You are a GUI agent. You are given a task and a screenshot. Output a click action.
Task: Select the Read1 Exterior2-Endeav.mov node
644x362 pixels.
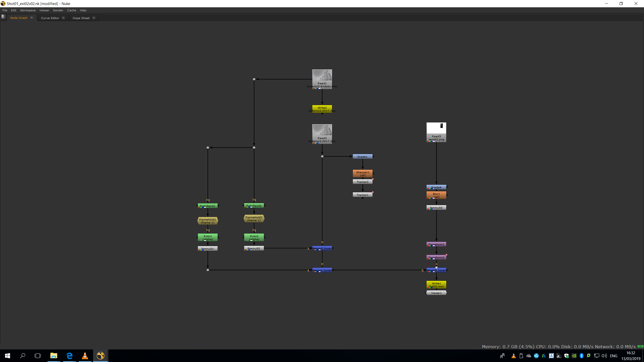pyautogui.click(x=322, y=79)
